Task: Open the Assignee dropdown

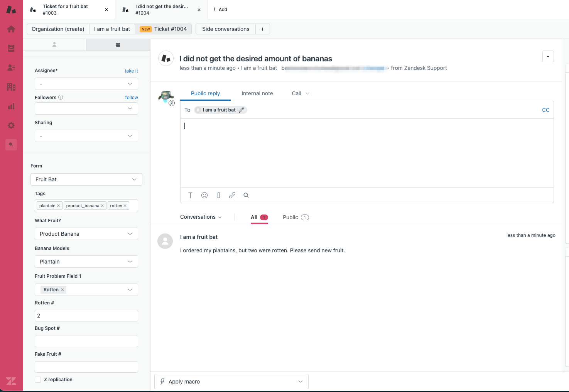Action: pos(86,84)
